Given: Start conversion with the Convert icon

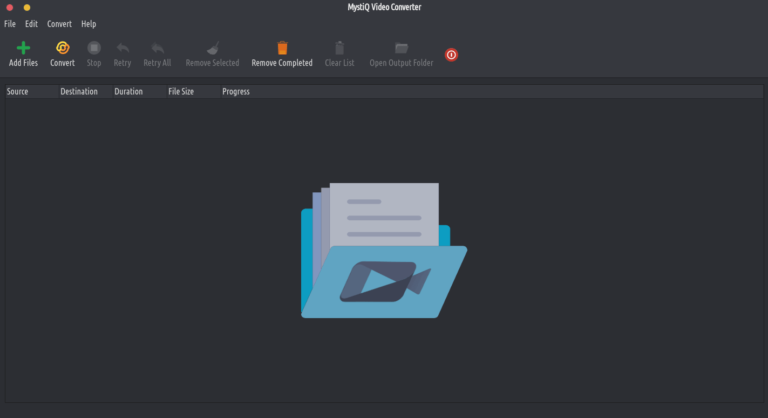Looking at the screenshot, I should (x=62, y=48).
